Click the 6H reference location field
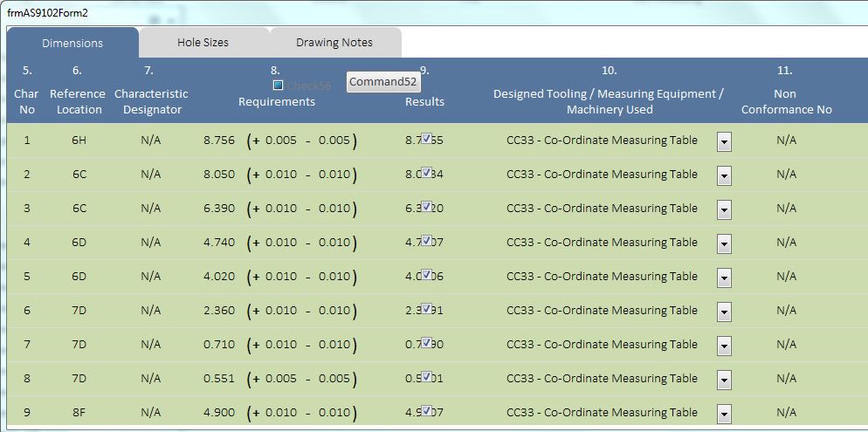The image size is (868, 432). coord(79,140)
